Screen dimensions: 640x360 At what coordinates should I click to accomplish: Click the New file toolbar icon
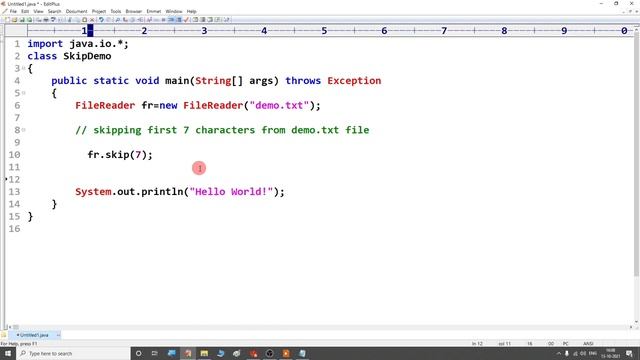click(x=7, y=20)
